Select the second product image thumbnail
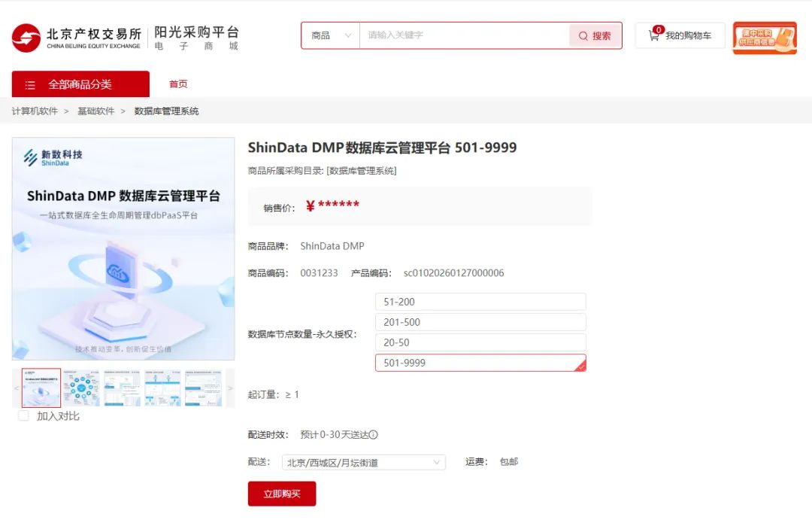Screen dimensions: 812x520 (x=81, y=388)
